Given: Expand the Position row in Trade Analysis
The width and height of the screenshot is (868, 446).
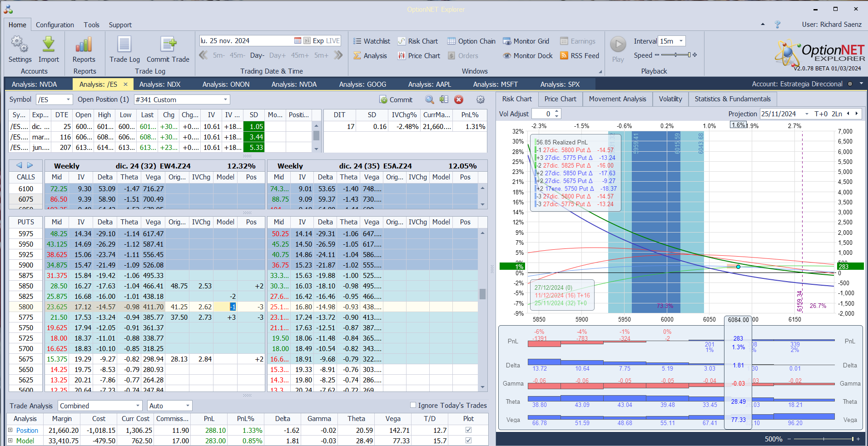Looking at the screenshot, I should click(x=10, y=430).
